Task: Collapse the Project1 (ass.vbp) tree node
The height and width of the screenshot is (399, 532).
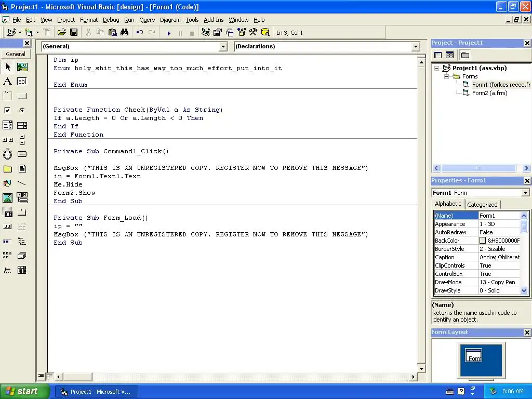Action: click(437, 68)
